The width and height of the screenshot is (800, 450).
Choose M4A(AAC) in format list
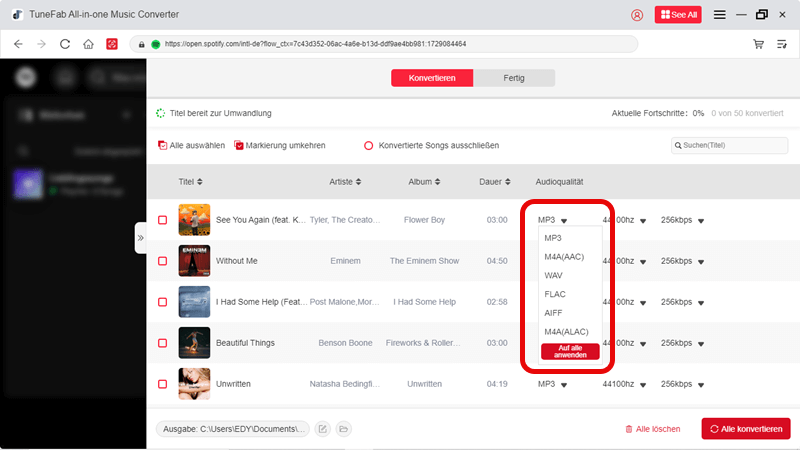click(564, 257)
